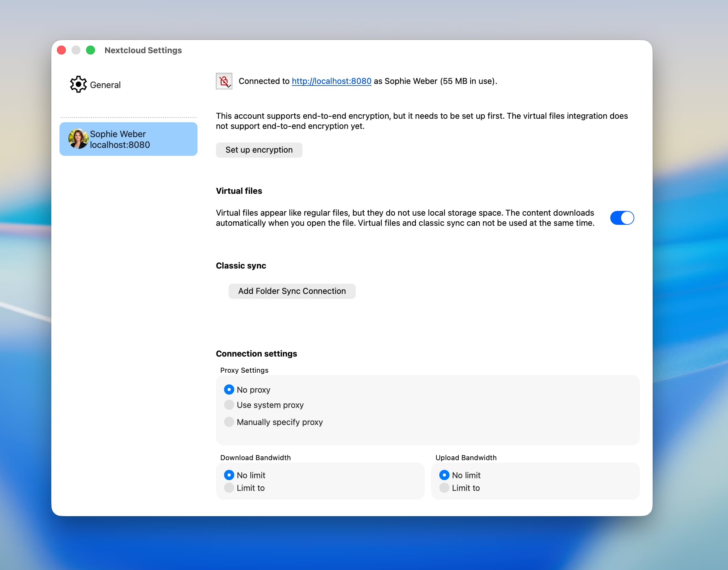Image resolution: width=728 pixels, height=570 pixels.
Task: Choose "Limit to" under Download Bandwidth
Action: point(229,488)
